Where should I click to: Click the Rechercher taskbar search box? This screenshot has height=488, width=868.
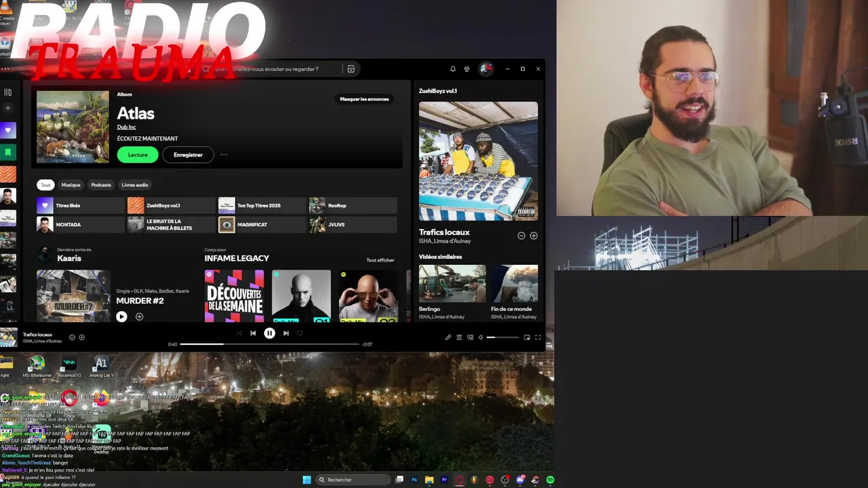(353, 480)
